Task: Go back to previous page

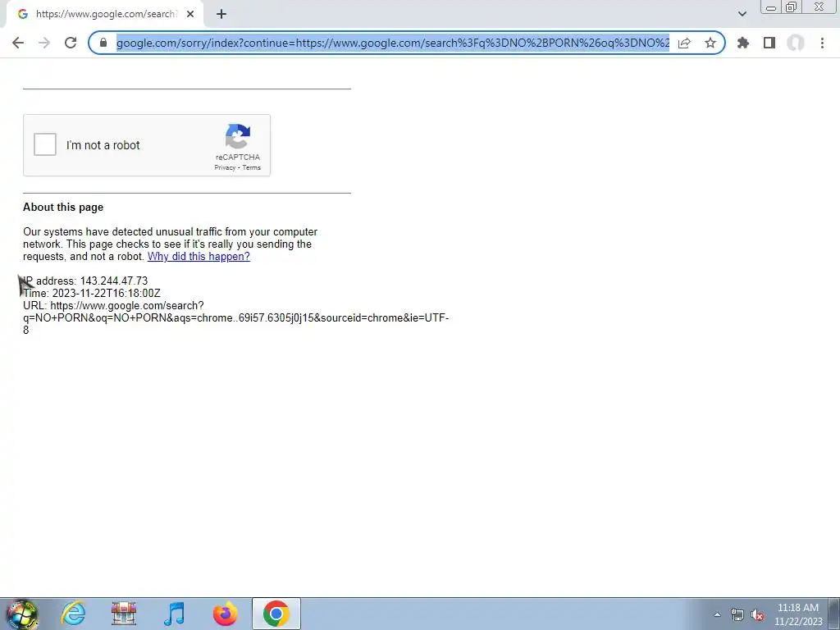Action: coord(18,43)
